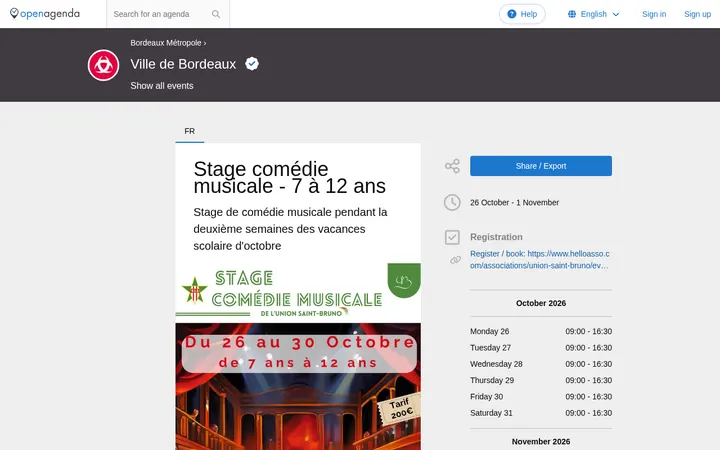Select the FR language tab
This screenshot has width=720, height=450.
coord(190,131)
